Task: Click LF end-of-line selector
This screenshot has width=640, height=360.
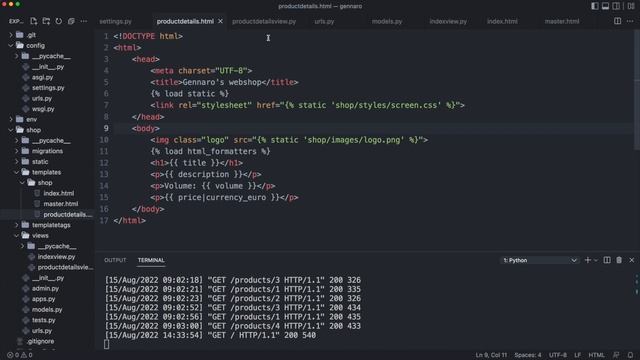Action: pyautogui.click(x=578, y=355)
